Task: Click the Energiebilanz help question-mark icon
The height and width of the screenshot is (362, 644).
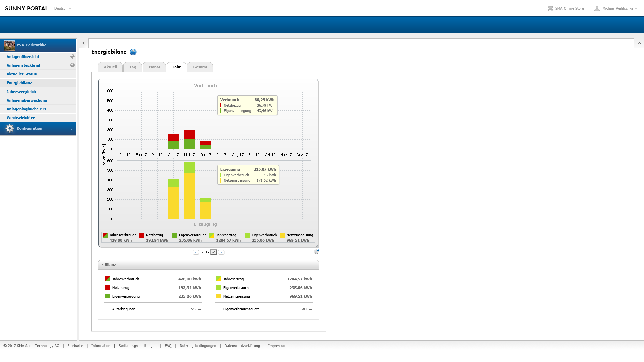Action: tap(133, 52)
